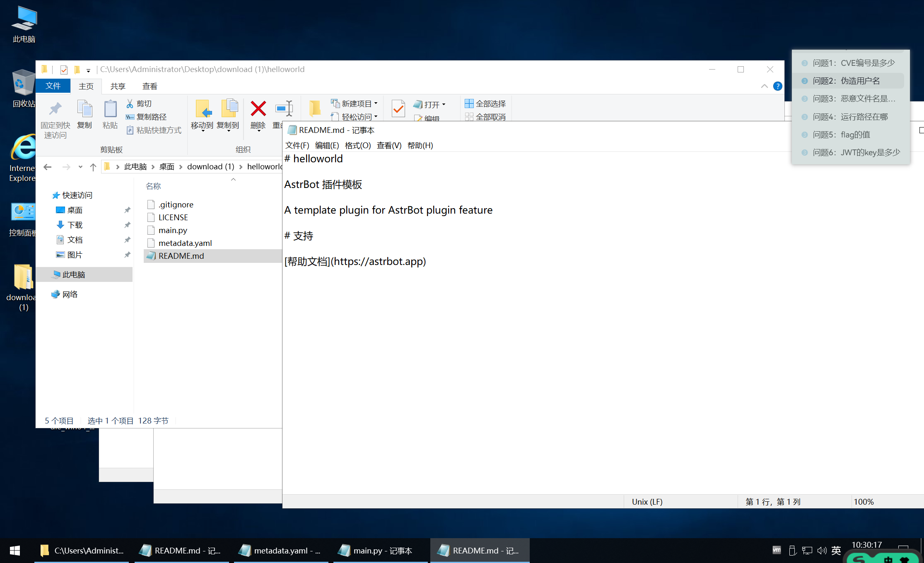The image size is (924, 563).
Task: Click quick access toolbar checkmark icon
Action: [63, 70]
